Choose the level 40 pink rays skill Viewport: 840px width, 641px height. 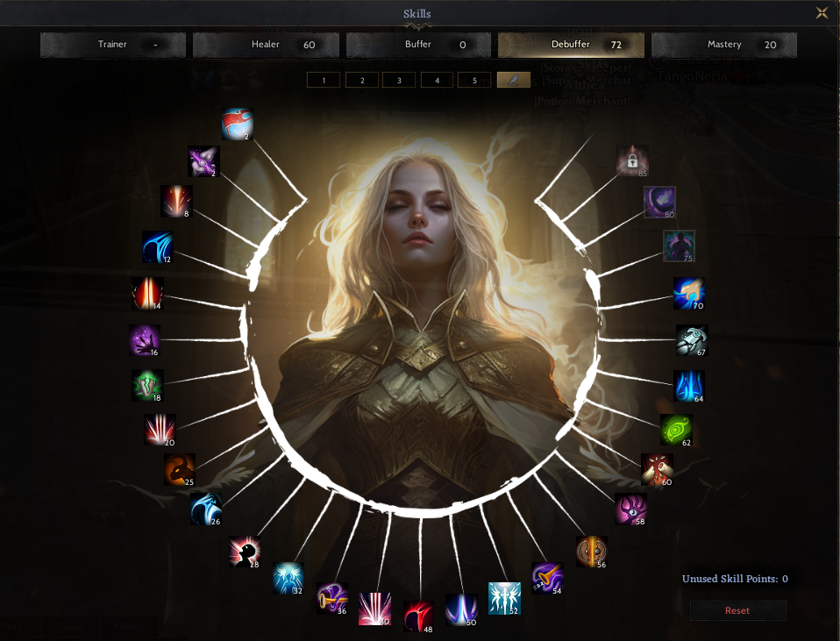click(x=374, y=609)
